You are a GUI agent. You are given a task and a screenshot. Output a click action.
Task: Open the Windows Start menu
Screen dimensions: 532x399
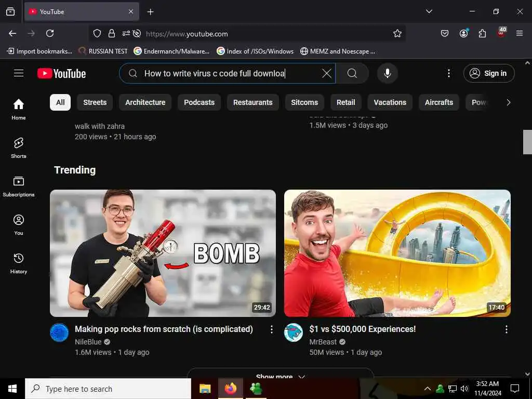(12, 389)
